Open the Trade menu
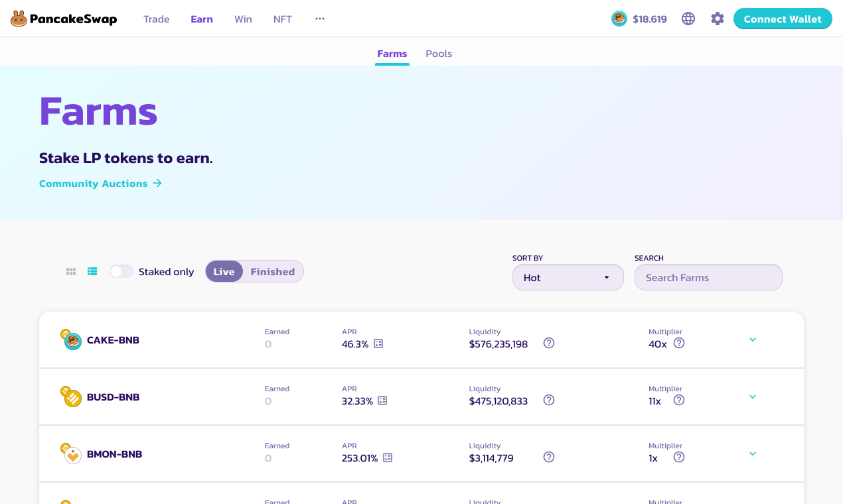 157,19
